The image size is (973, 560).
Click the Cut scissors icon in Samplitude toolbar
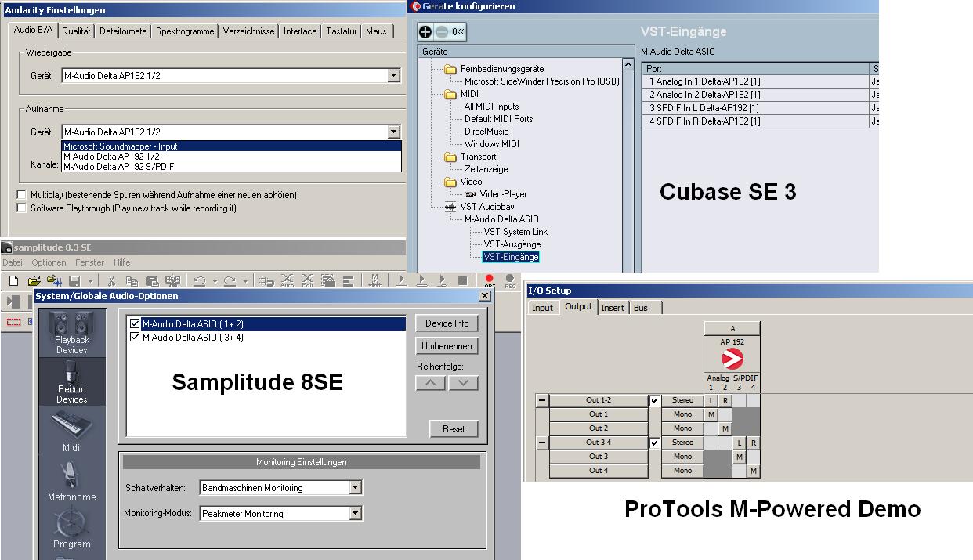click(x=111, y=281)
